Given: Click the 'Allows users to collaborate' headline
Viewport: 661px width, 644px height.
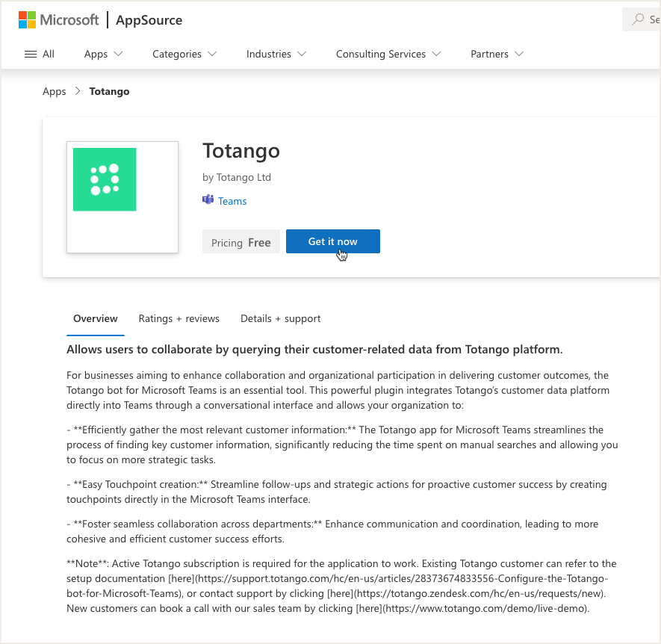Looking at the screenshot, I should pos(314,349).
